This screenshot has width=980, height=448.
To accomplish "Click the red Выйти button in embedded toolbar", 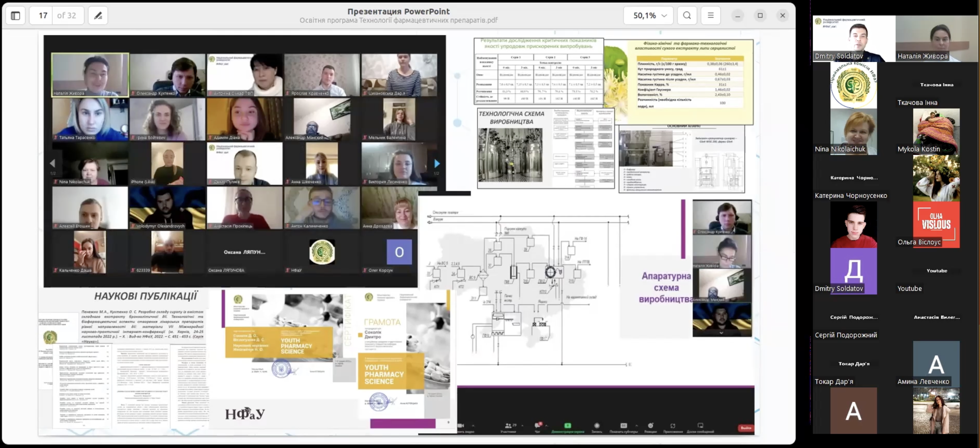I will point(746,428).
